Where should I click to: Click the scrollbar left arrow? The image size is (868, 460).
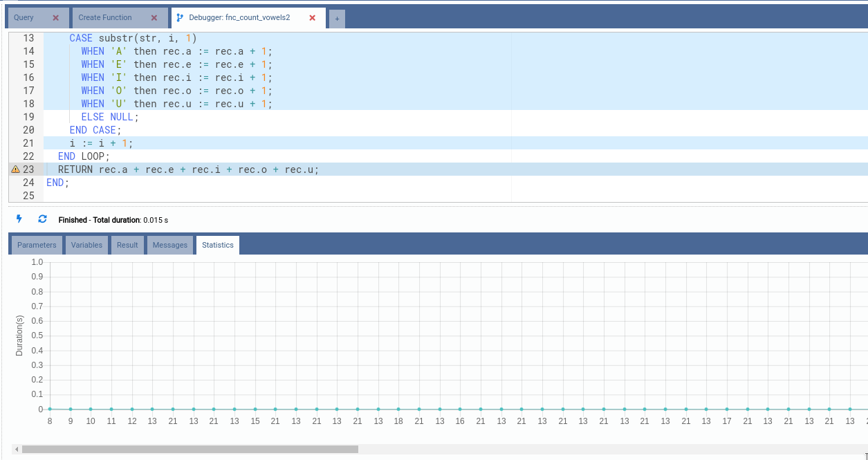pos(17,450)
